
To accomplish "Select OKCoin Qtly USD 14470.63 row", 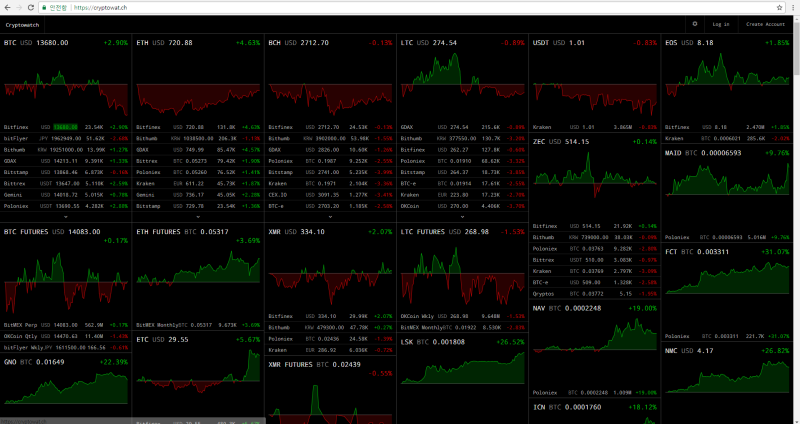I will pos(66,336).
